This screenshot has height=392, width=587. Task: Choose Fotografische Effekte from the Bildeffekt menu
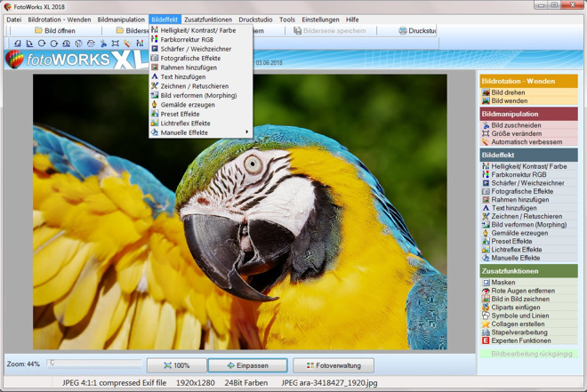pyautogui.click(x=201, y=59)
